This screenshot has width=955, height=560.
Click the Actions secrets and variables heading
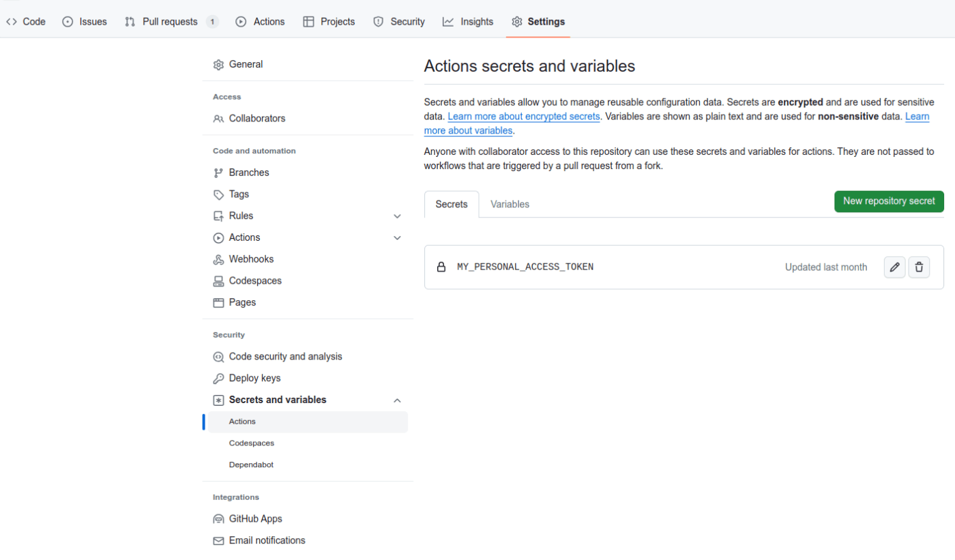(x=529, y=66)
